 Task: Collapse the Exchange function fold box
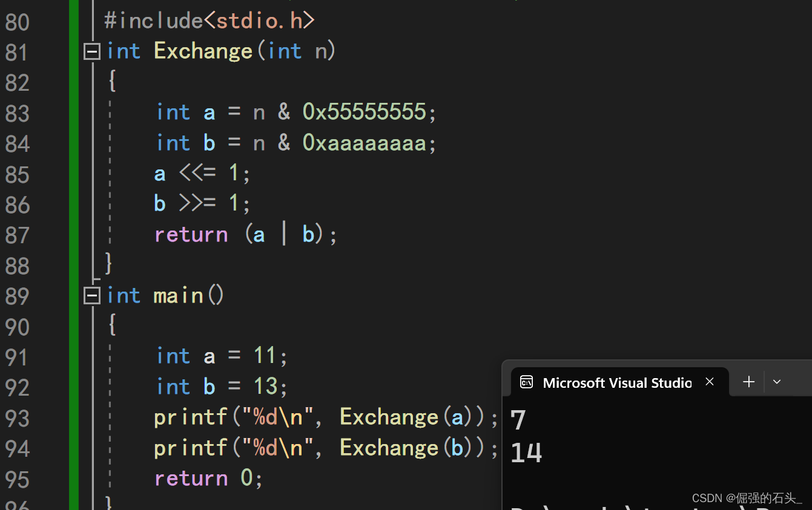coord(92,52)
